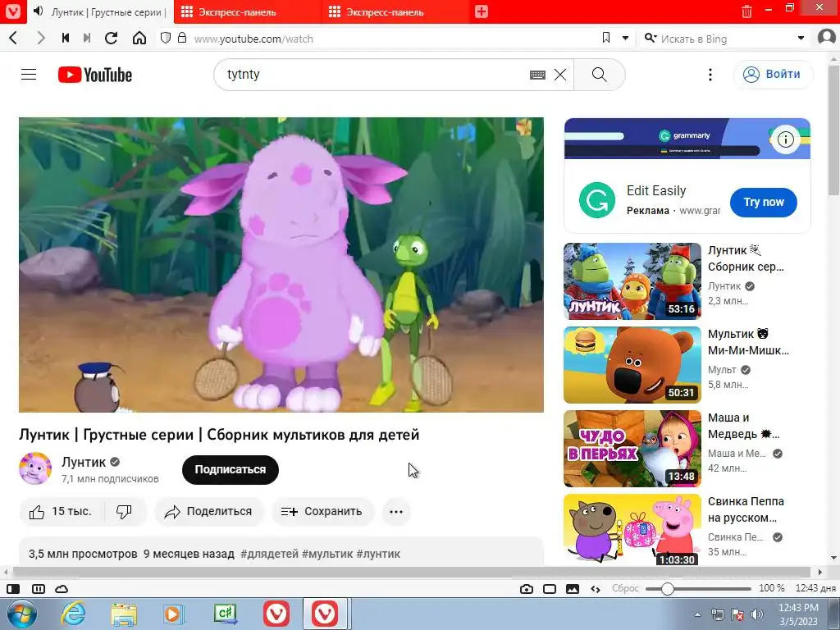840x630 pixels.
Task: Bookmark this page
Action: 606,38
